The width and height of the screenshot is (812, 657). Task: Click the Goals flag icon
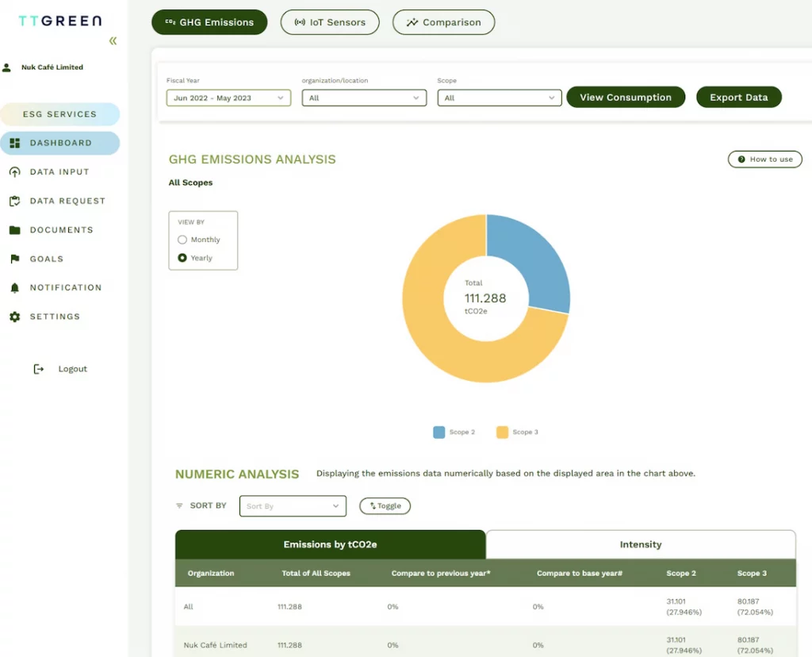[x=14, y=259]
